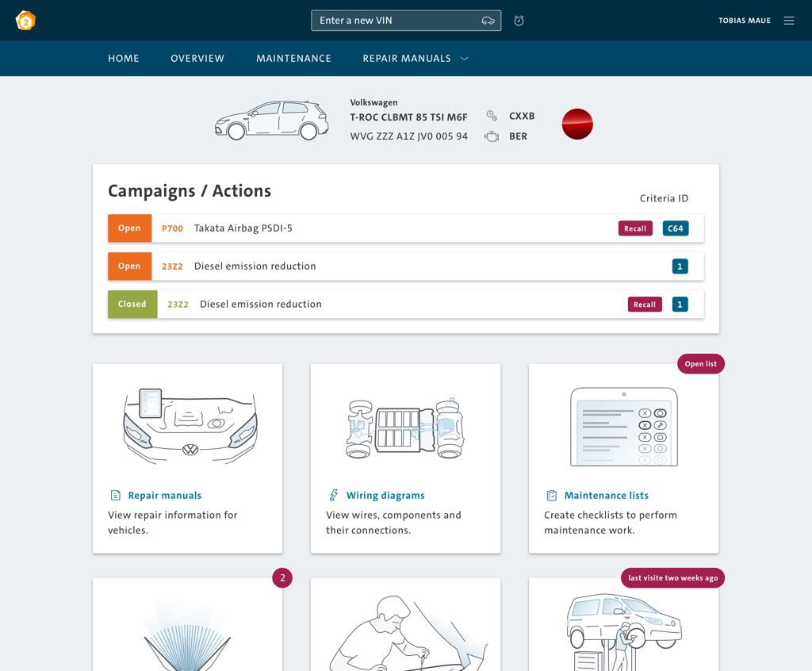Go to the HOME tab
Screen dimensions: 812x671
123,59
